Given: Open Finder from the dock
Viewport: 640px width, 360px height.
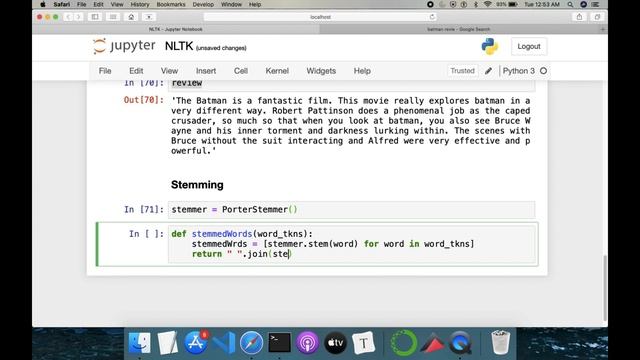Looking at the screenshot, I should [140, 342].
